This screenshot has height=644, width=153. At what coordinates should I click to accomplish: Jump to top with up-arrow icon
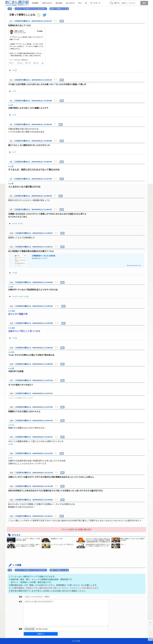150,622
